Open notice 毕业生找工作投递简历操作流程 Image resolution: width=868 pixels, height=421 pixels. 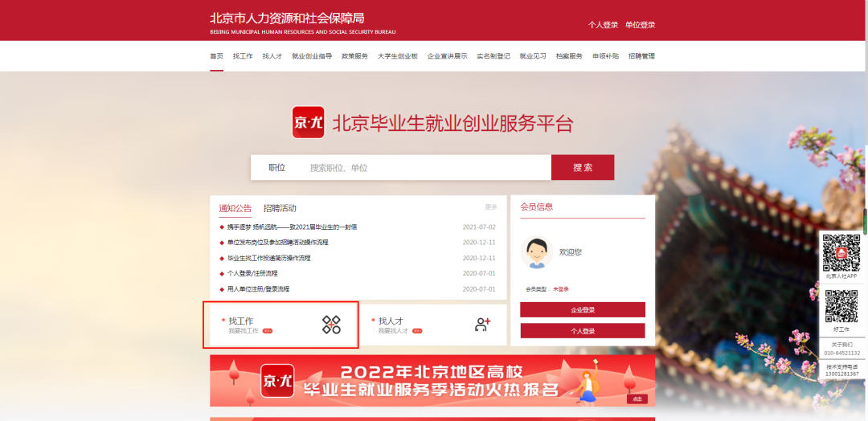(x=268, y=258)
